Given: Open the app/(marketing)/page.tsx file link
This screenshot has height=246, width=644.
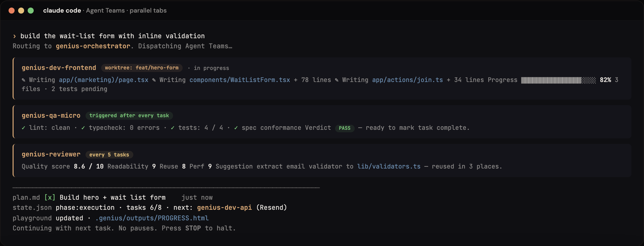Looking at the screenshot, I should (x=104, y=80).
